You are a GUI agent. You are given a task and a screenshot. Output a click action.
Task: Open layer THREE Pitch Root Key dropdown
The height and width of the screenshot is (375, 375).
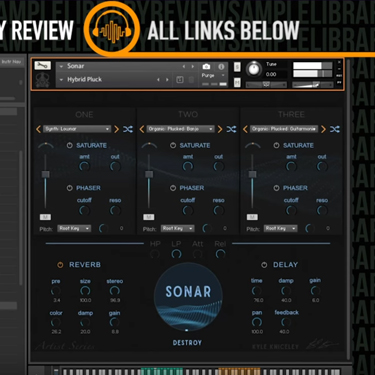[x=281, y=228]
